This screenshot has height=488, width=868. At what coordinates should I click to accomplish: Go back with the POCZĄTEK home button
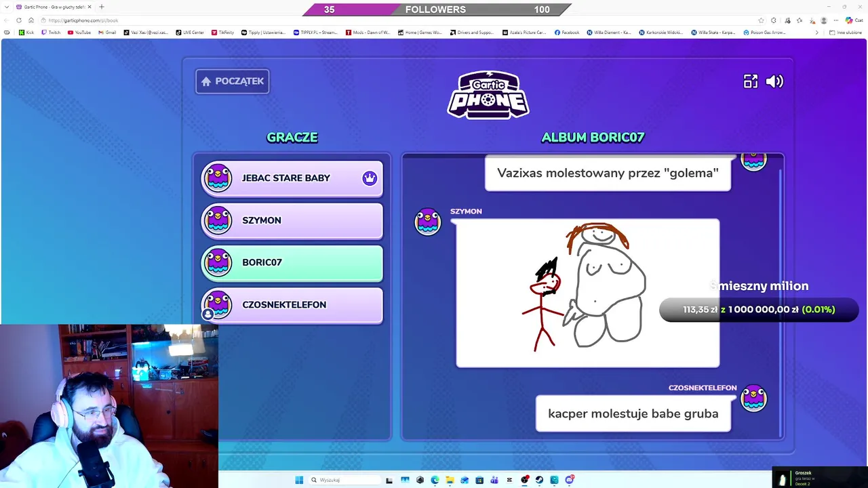coord(233,81)
